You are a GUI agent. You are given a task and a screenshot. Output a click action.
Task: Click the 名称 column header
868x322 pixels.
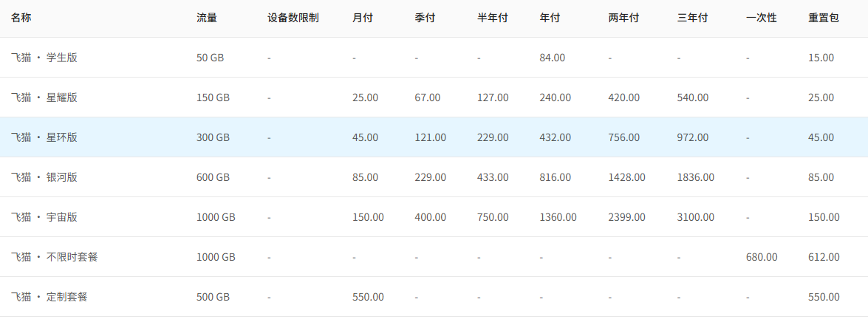tap(21, 18)
